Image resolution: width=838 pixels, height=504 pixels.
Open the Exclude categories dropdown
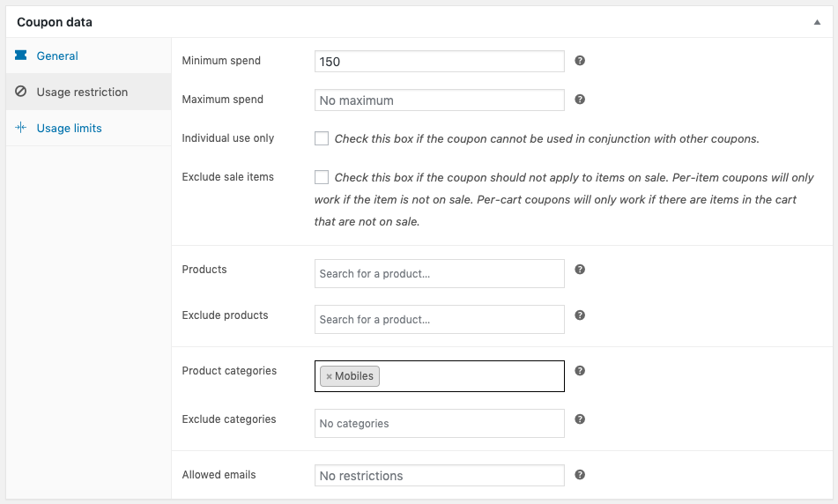click(439, 423)
